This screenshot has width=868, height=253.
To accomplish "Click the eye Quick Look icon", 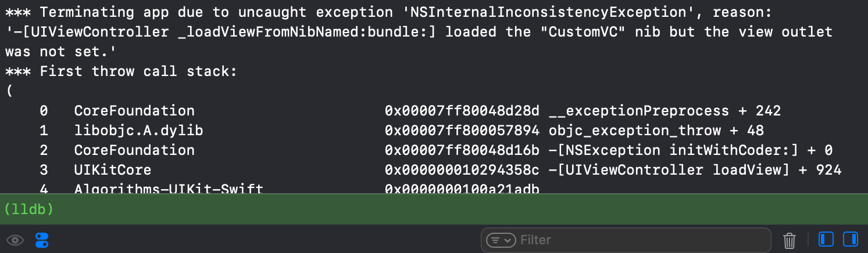I will coord(15,240).
